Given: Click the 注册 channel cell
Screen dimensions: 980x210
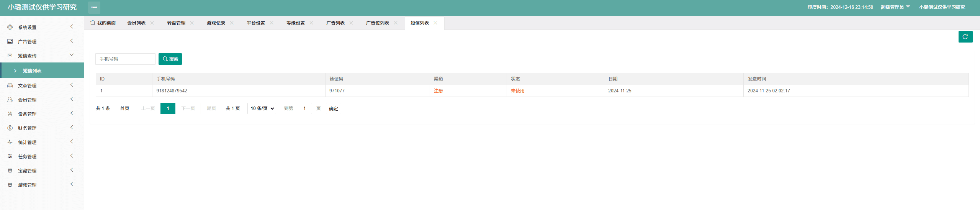Looking at the screenshot, I should [468, 91].
